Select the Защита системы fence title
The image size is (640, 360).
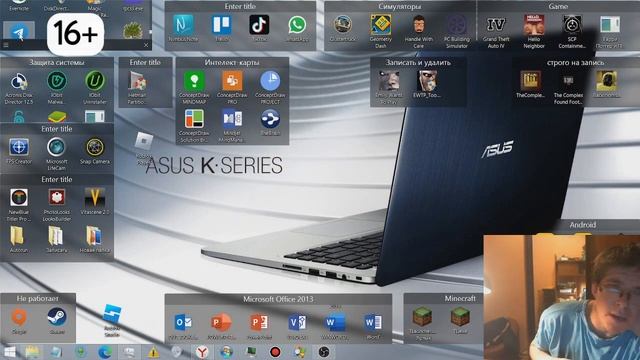pos(57,62)
